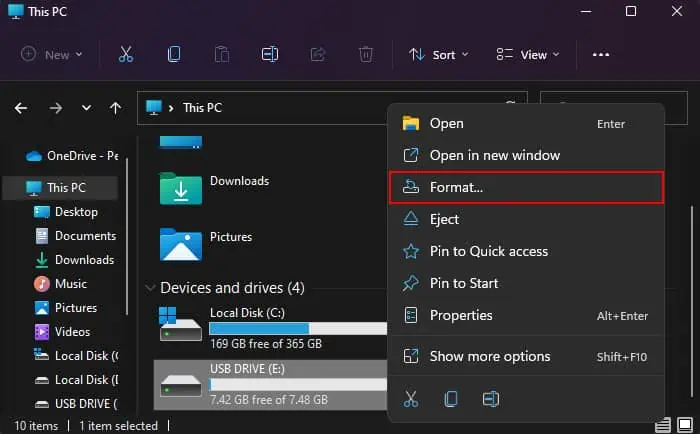Image resolution: width=700 pixels, height=434 pixels.
Task: Click the Up arrow navigation icon
Action: (116, 108)
